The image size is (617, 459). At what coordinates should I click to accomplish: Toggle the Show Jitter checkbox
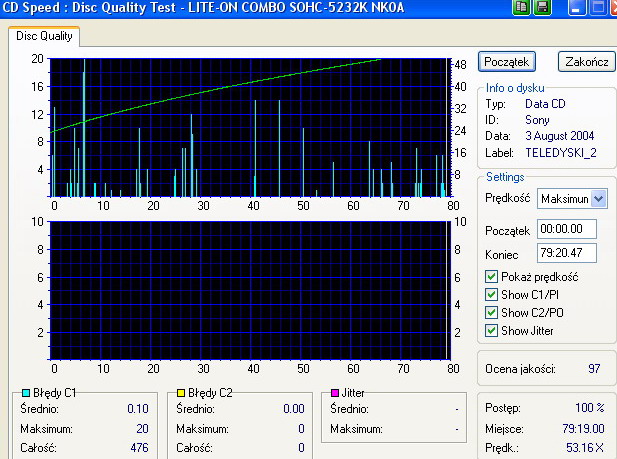click(491, 330)
